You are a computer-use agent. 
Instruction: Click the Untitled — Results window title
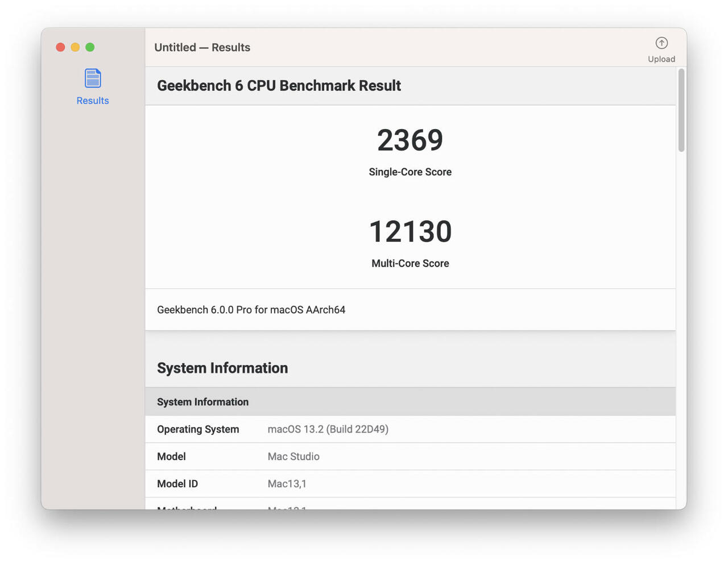tap(202, 47)
